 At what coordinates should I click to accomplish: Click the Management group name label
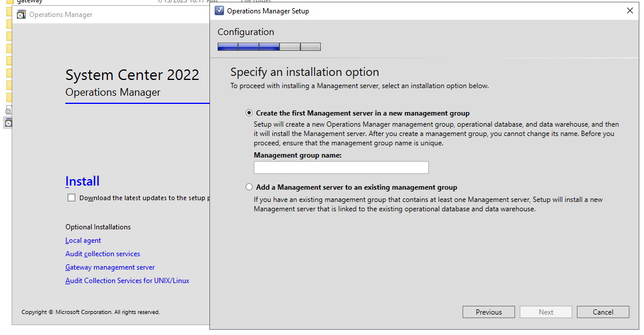click(x=297, y=155)
